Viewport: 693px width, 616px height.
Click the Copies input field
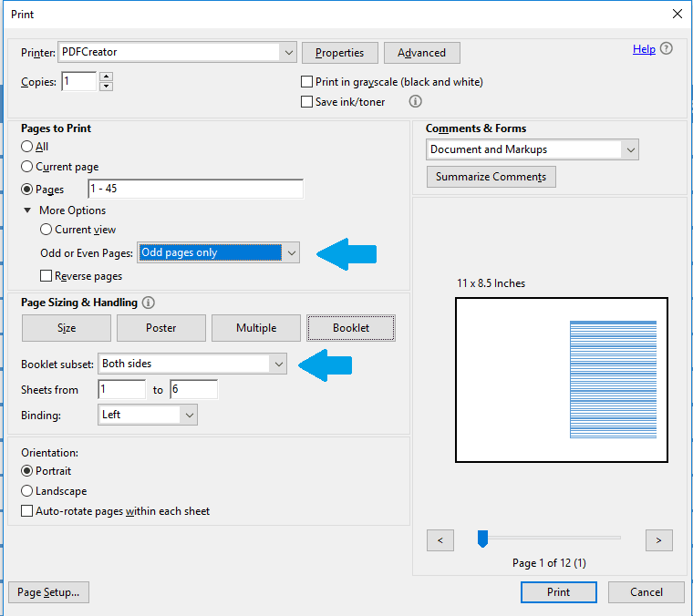79,82
